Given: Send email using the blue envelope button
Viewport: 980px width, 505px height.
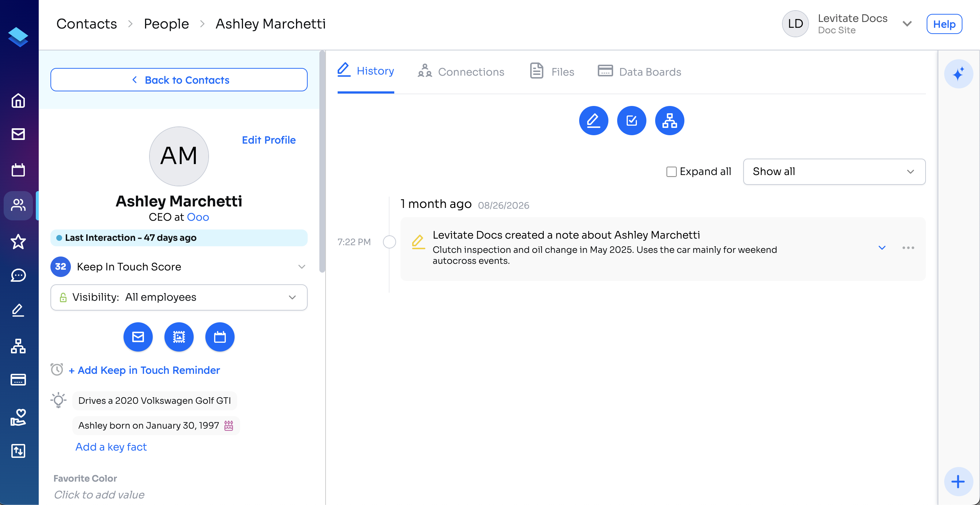Looking at the screenshot, I should pos(138,337).
